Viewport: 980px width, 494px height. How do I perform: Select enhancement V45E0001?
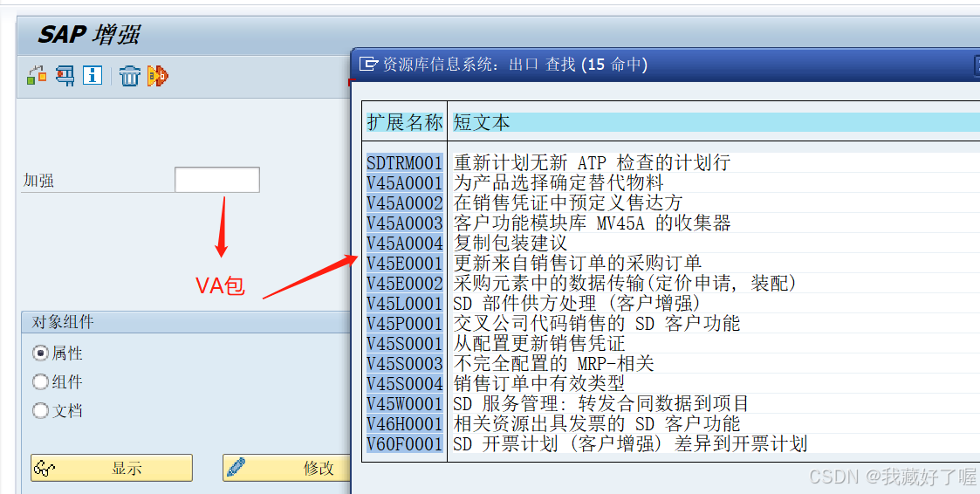tap(404, 264)
